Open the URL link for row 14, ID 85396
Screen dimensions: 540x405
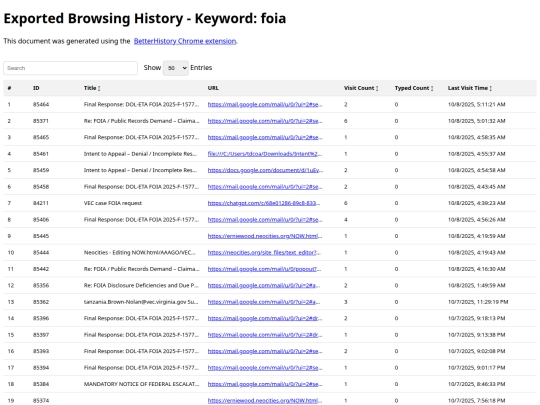point(265,319)
